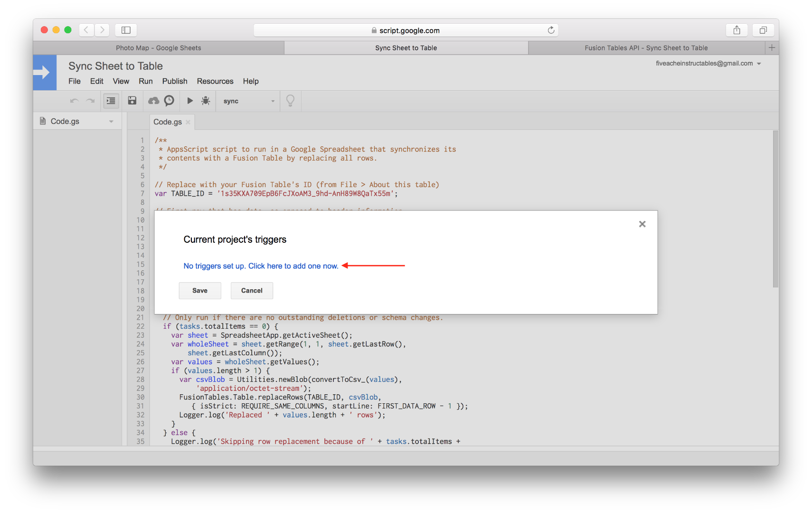The height and width of the screenshot is (513, 812).
Task: Switch to the Photo Map - Google Sheets tab
Action: tap(158, 47)
